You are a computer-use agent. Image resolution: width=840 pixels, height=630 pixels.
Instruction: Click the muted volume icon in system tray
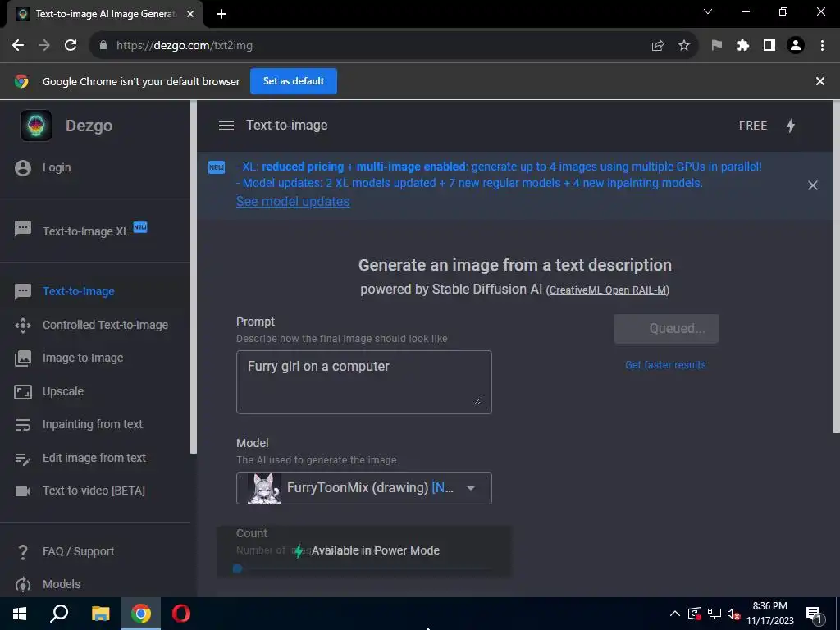[733, 614]
